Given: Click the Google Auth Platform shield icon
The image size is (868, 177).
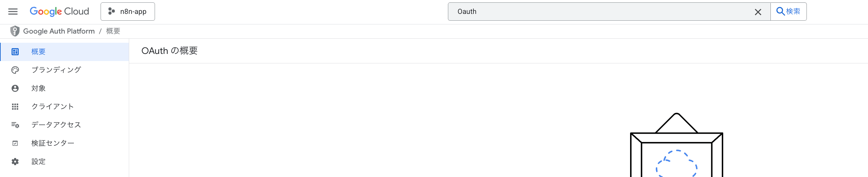Looking at the screenshot, I should [x=15, y=31].
